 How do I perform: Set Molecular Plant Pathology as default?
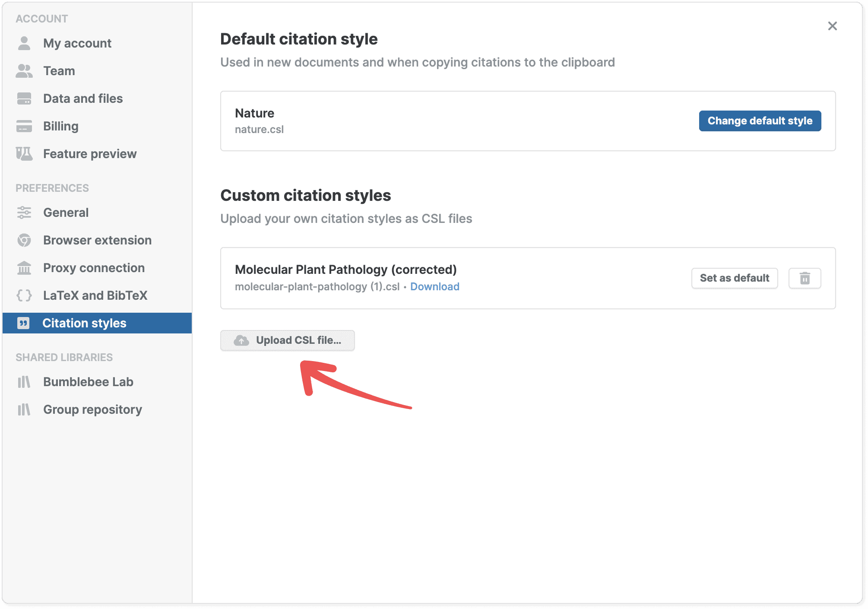[734, 278]
